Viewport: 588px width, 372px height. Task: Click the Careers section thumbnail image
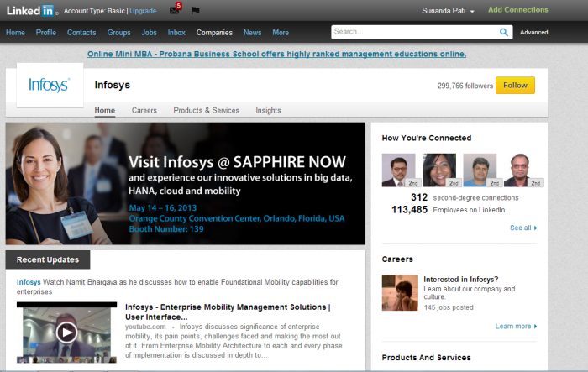(x=400, y=292)
